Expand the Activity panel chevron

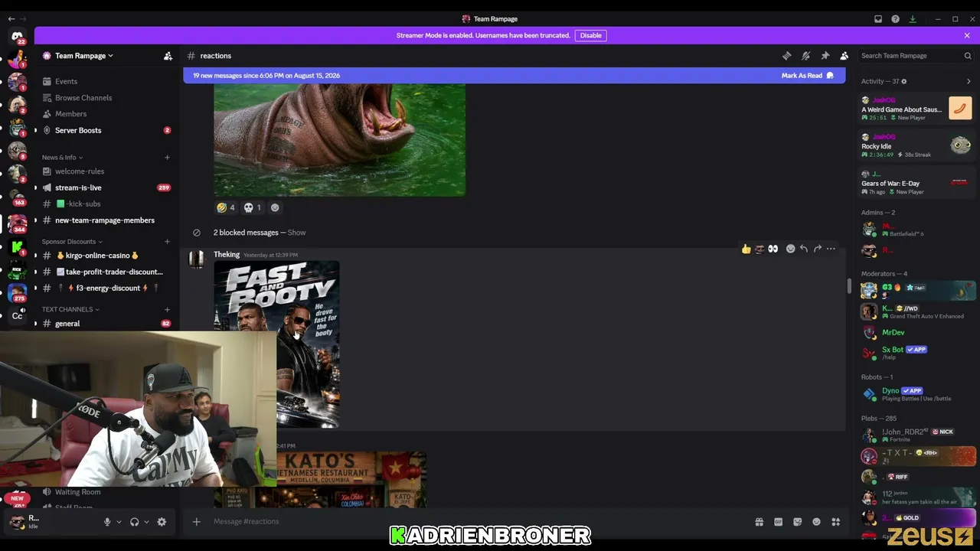969,81
